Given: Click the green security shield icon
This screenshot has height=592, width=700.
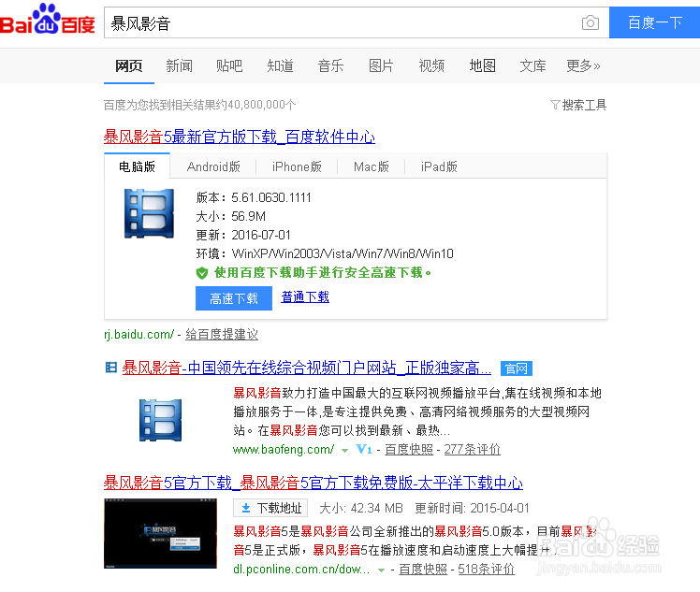Looking at the screenshot, I should tap(202, 272).
